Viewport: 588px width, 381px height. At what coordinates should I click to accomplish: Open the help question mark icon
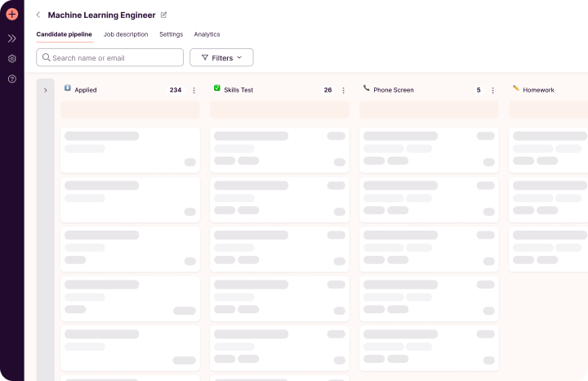[12, 78]
